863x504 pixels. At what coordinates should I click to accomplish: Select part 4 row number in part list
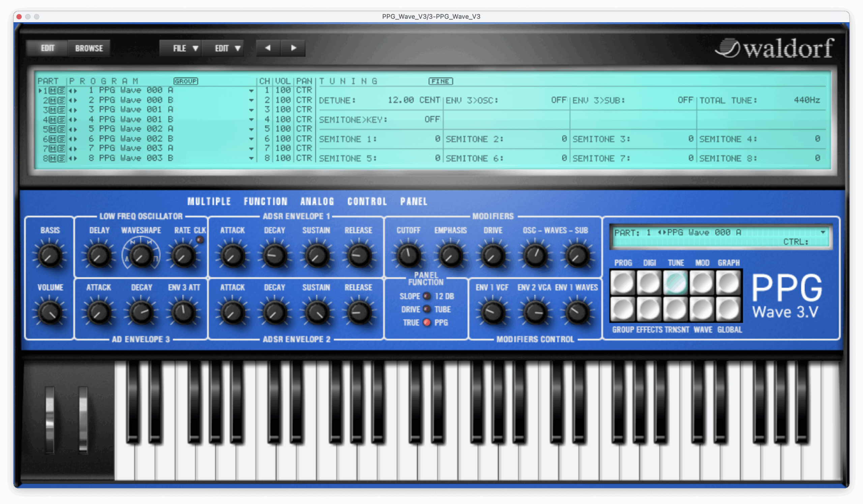[x=45, y=120]
